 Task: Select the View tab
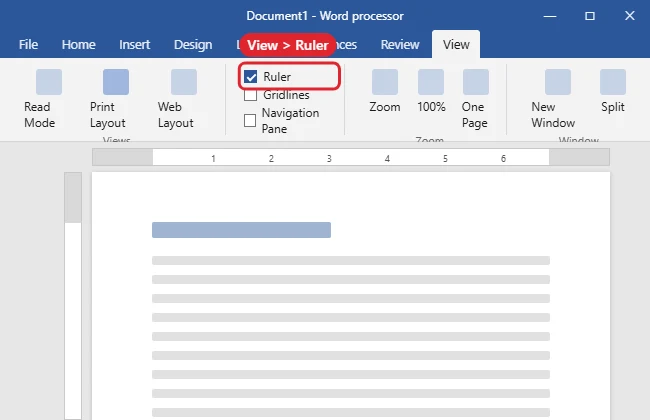[456, 44]
